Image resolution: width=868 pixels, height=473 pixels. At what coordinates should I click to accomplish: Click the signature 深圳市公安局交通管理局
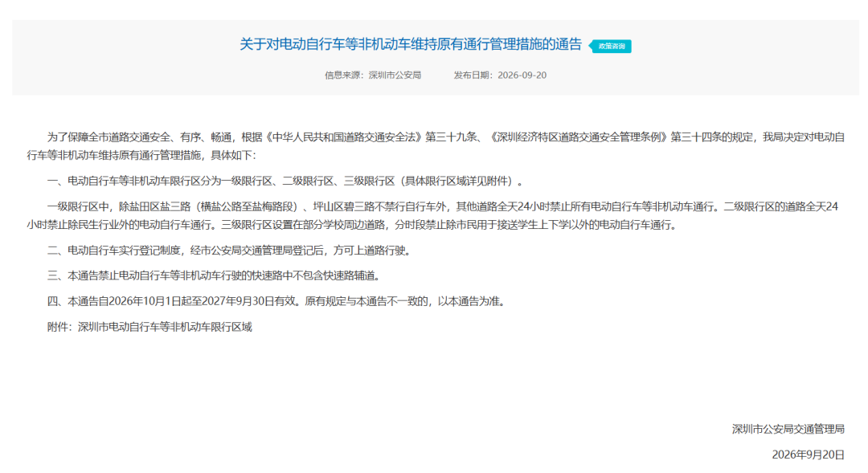click(x=788, y=430)
